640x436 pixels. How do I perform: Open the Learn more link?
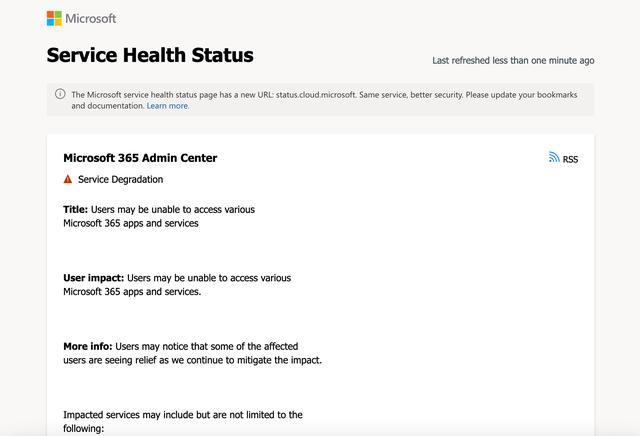click(x=168, y=106)
